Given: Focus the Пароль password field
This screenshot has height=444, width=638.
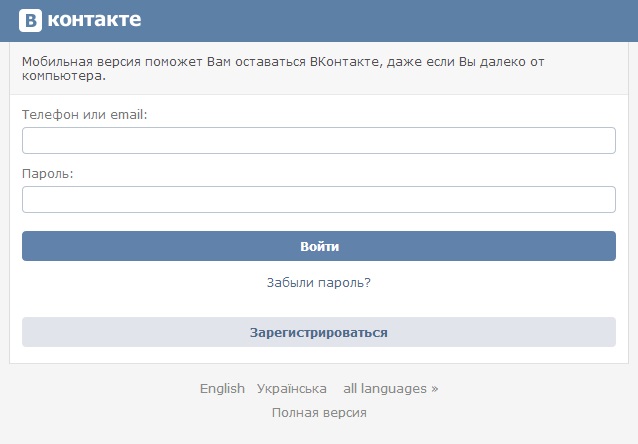Looking at the screenshot, I should [x=319, y=199].
